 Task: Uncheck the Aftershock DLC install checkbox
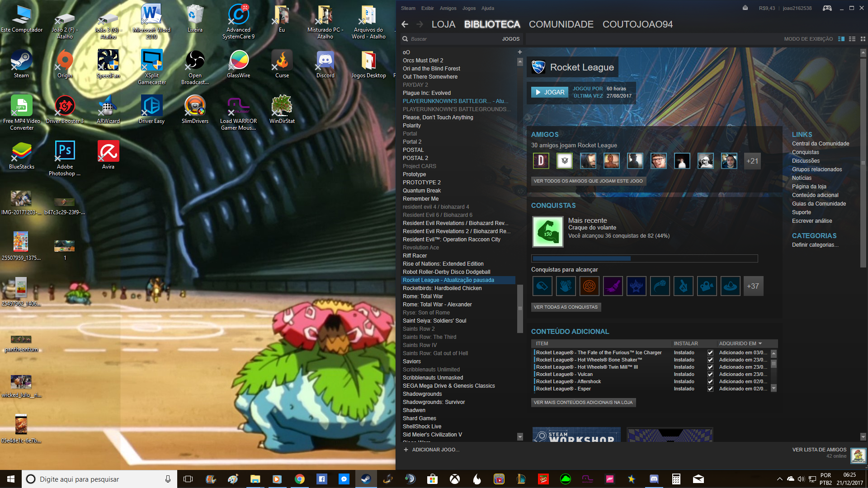tap(710, 382)
